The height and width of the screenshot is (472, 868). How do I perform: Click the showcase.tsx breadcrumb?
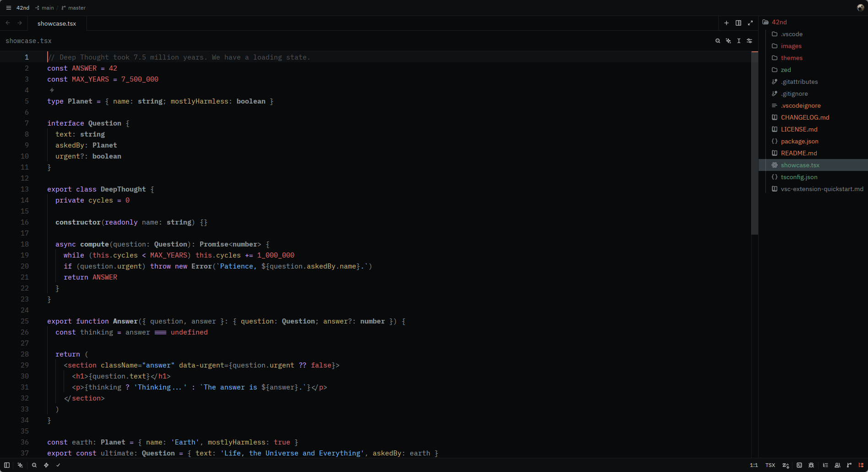tap(28, 41)
